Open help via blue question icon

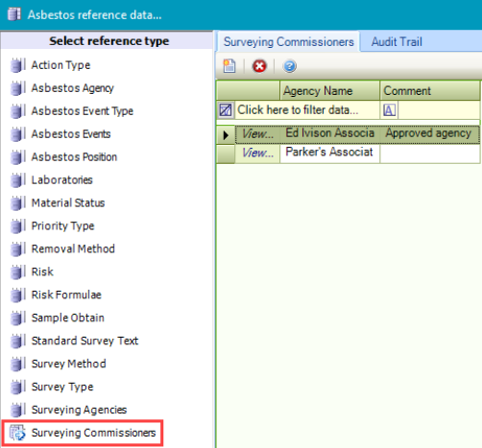coord(290,66)
